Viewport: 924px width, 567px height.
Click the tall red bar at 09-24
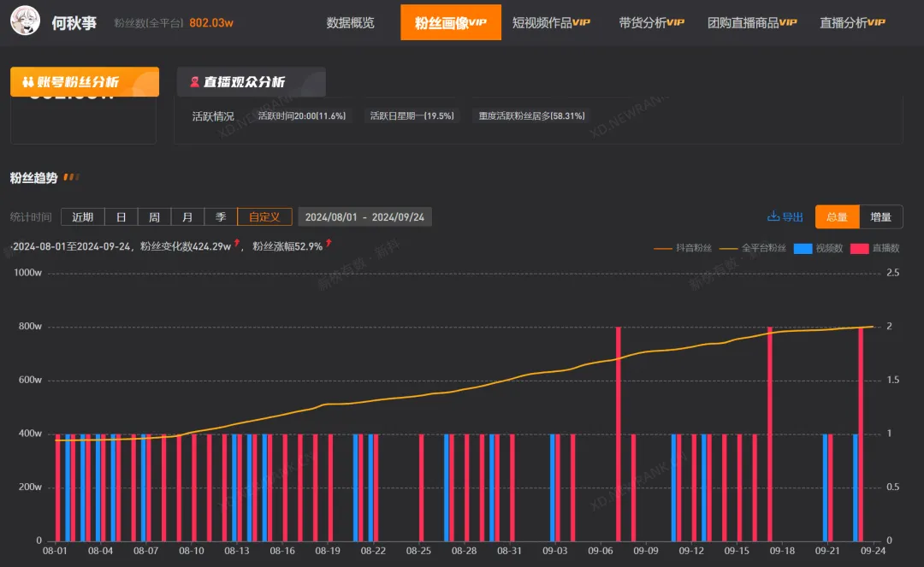[x=861, y=434]
